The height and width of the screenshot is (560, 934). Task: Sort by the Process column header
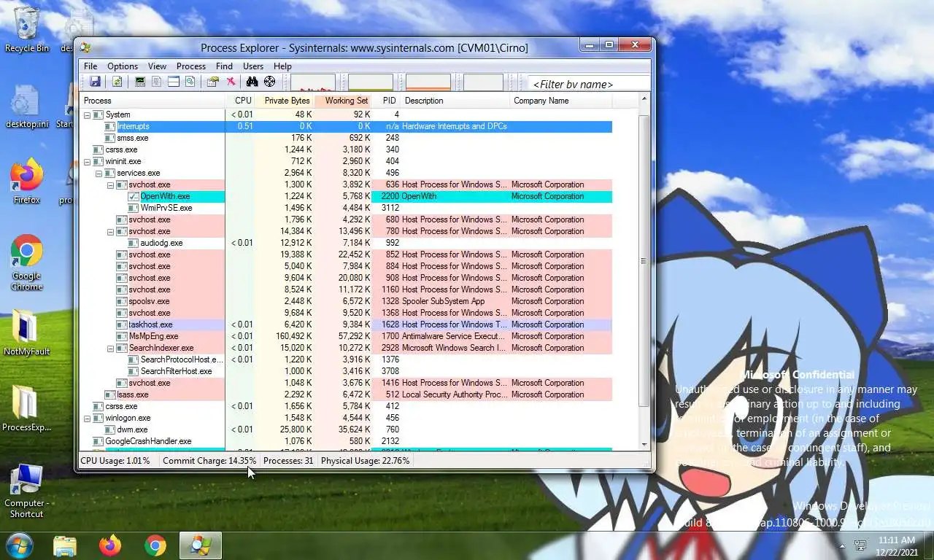click(x=153, y=101)
